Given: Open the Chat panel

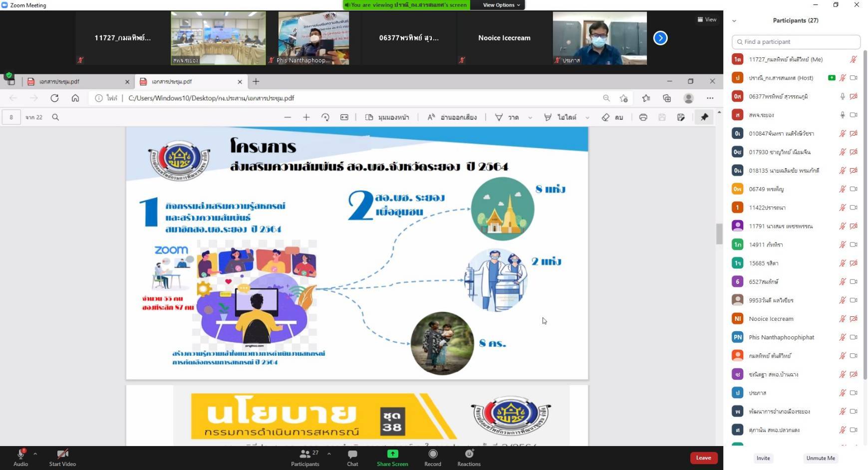Looking at the screenshot, I should pyautogui.click(x=352, y=454).
